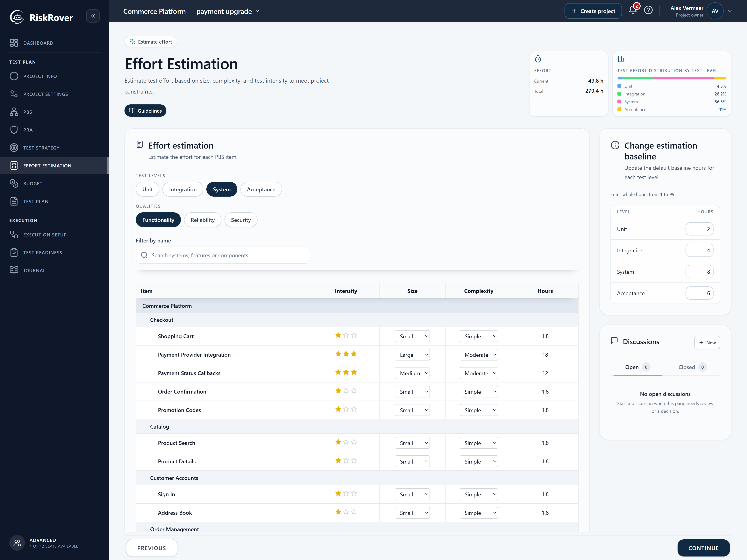
Task: Click the AV user avatar
Action: (715, 11)
